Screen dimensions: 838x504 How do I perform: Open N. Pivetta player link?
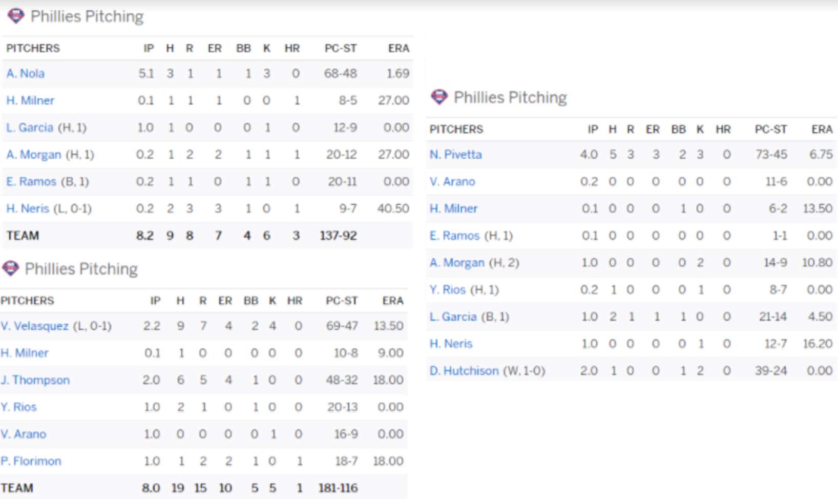455,154
